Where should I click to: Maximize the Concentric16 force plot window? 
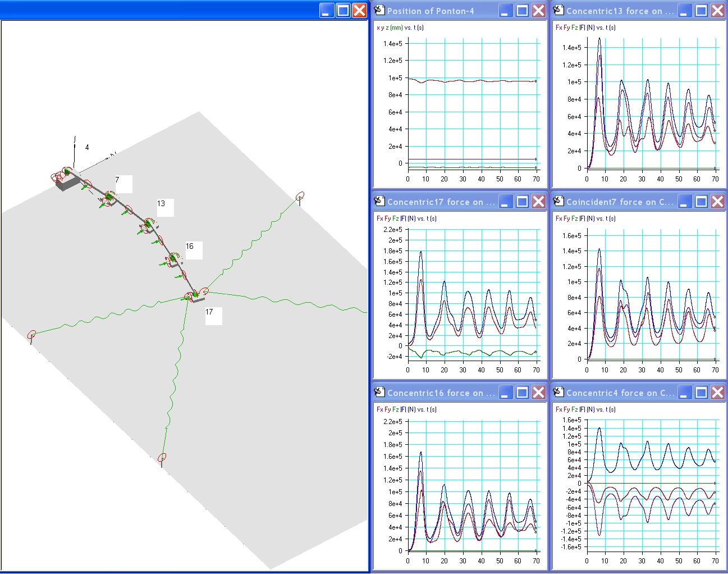pos(523,392)
